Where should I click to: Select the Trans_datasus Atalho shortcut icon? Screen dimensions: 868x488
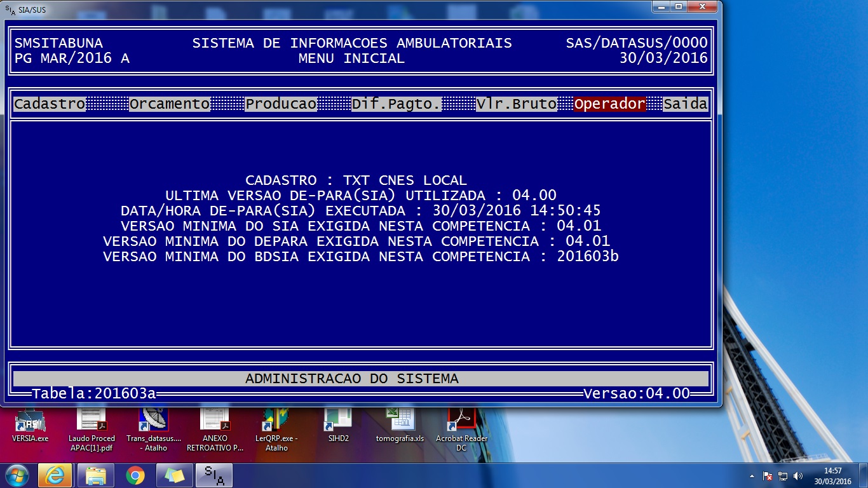click(x=154, y=421)
